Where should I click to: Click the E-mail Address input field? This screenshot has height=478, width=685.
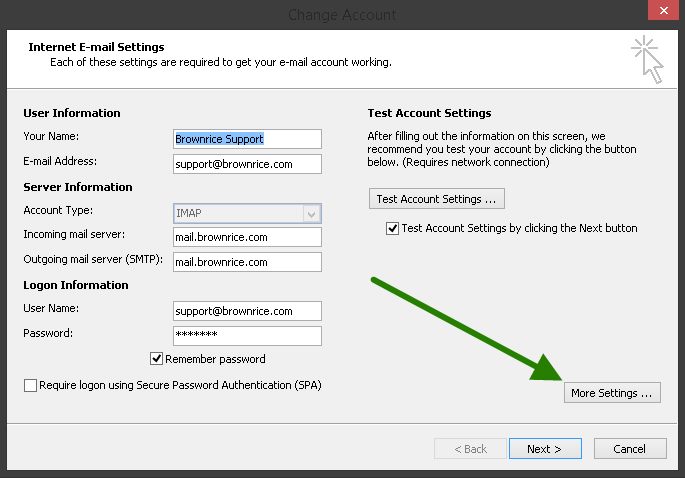pyautogui.click(x=247, y=164)
